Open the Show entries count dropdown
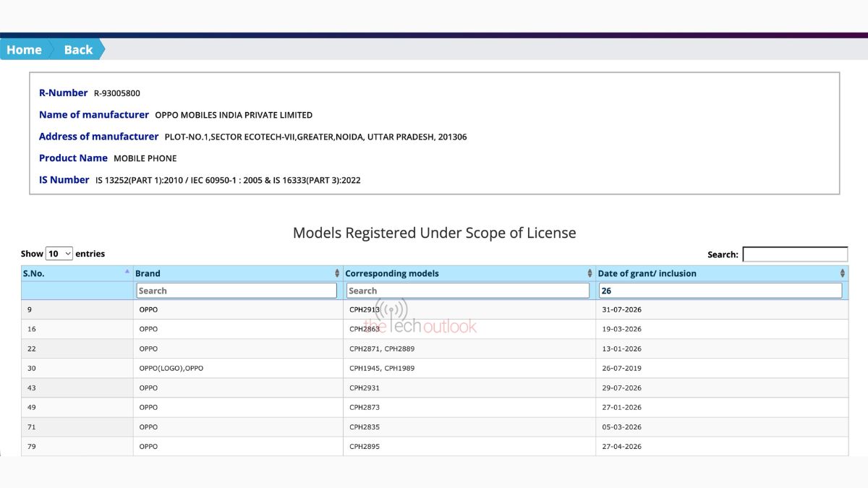The width and height of the screenshot is (868, 488). click(x=59, y=254)
